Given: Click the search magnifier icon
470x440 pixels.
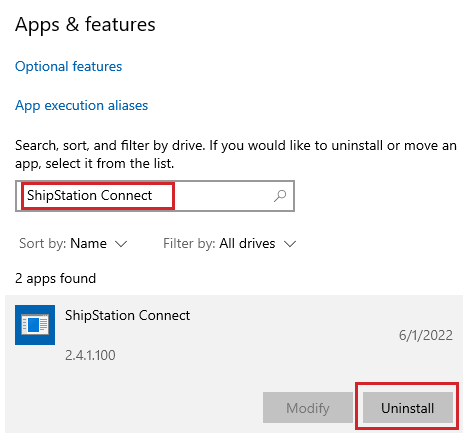Looking at the screenshot, I should (280, 196).
